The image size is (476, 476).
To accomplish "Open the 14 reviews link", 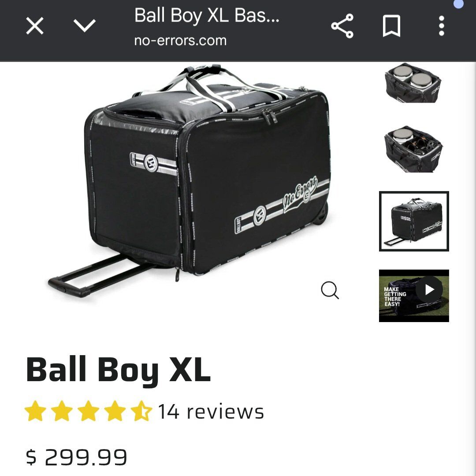I will pyautogui.click(x=211, y=412).
